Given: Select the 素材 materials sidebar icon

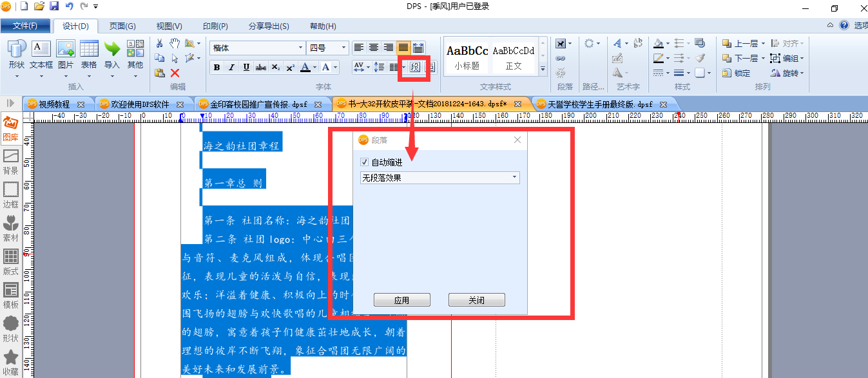Looking at the screenshot, I should (x=10, y=229).
